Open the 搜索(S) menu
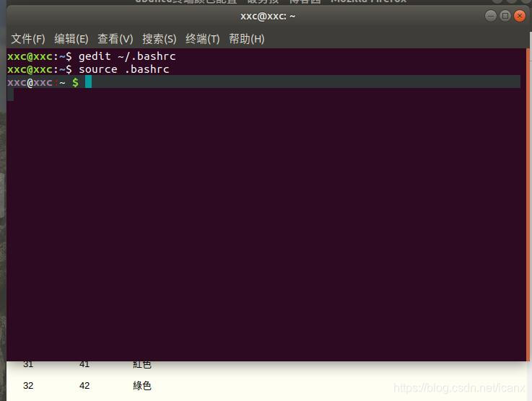 click(x=159, y=39)
